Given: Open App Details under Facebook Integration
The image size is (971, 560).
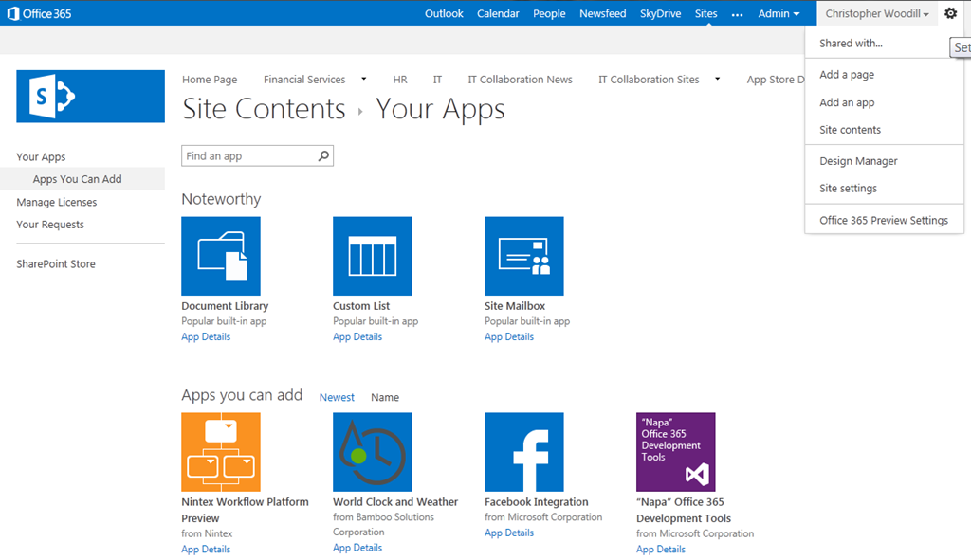Looking at the screenshot, I should (x=509, y=533).
